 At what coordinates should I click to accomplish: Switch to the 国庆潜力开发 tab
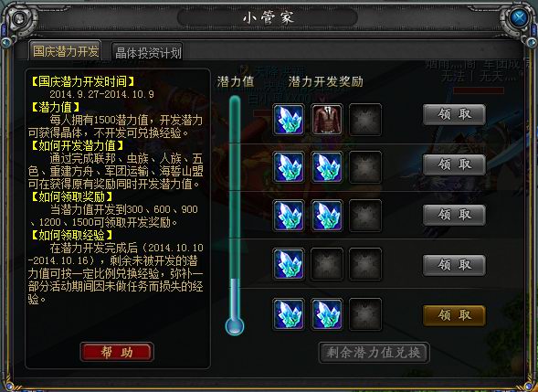(x=65, y=51)
